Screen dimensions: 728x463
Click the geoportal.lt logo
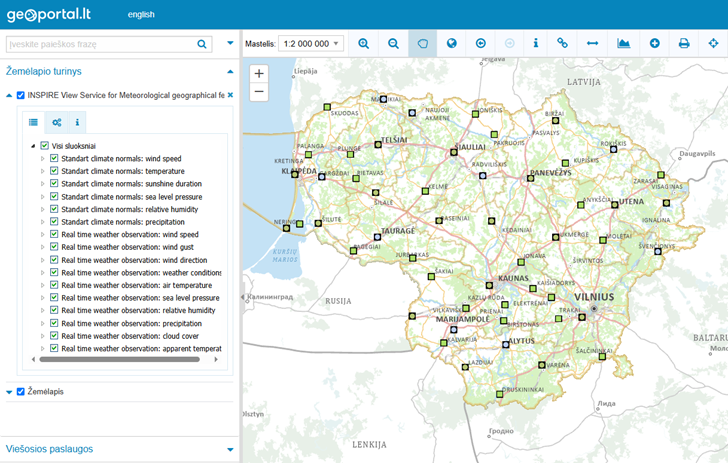49,15
